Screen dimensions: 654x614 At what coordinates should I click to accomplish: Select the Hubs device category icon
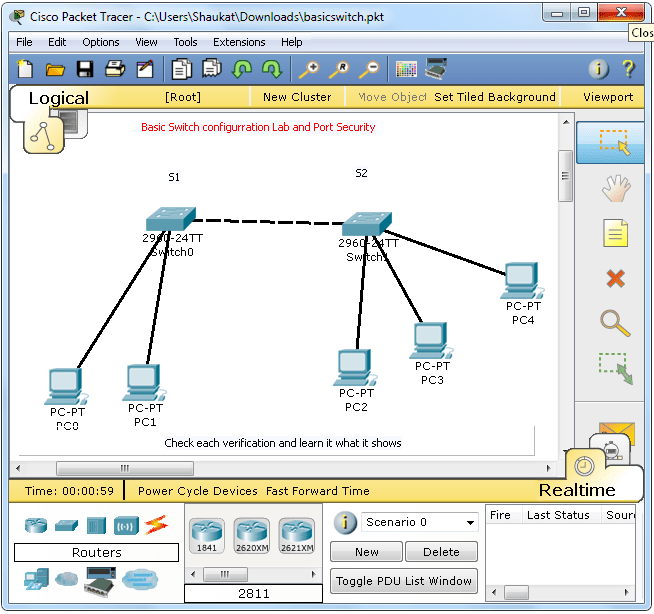click(x=96, y=526)
